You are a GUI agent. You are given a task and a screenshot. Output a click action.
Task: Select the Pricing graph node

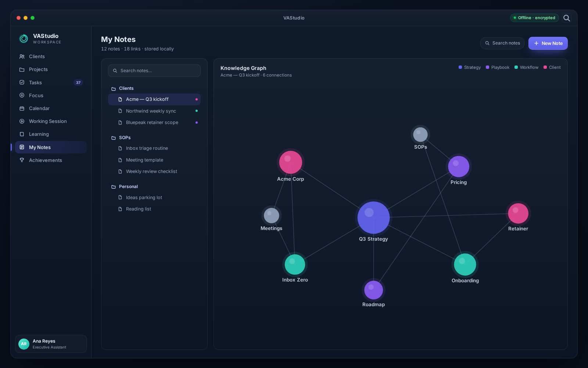pyautogui.click(x=459, y=167)
